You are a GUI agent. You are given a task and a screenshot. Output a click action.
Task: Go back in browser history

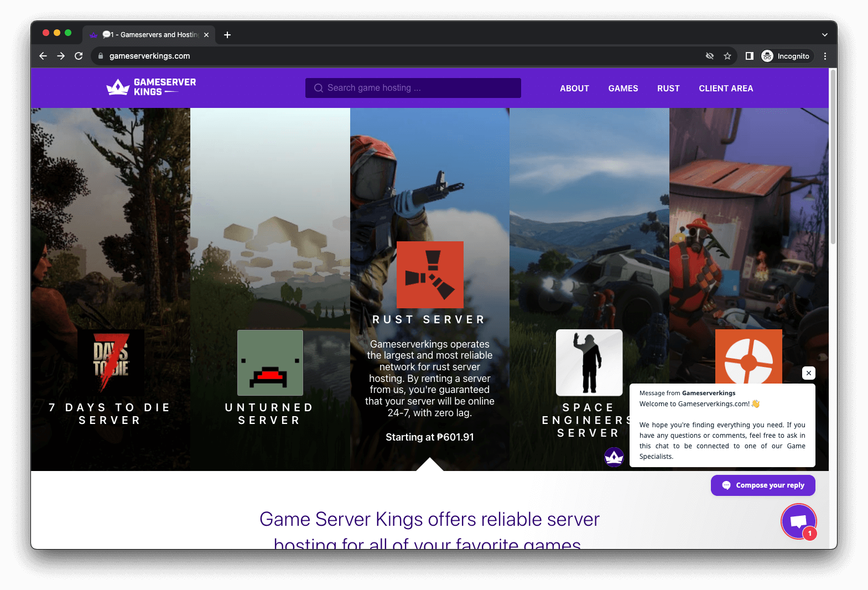pyautogui.click(x=43, y=56)
